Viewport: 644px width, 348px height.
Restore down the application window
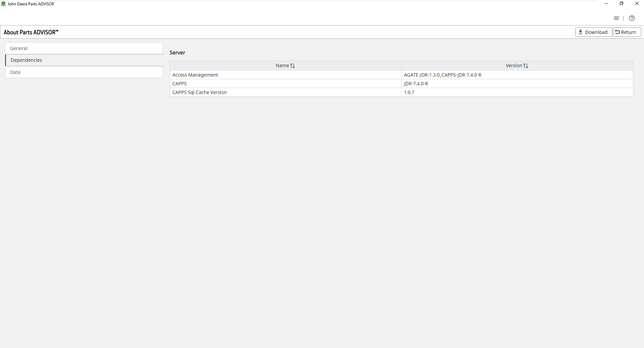point(621,4)
